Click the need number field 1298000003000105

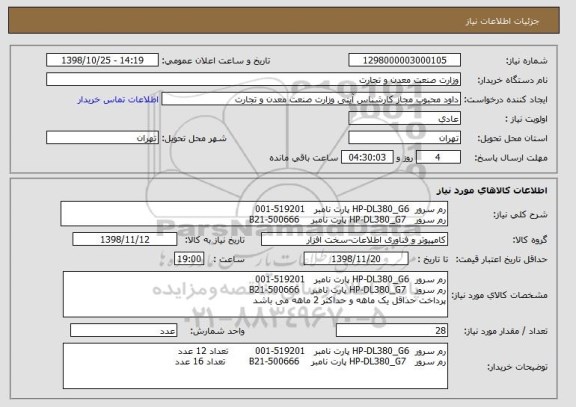[404, 60]
